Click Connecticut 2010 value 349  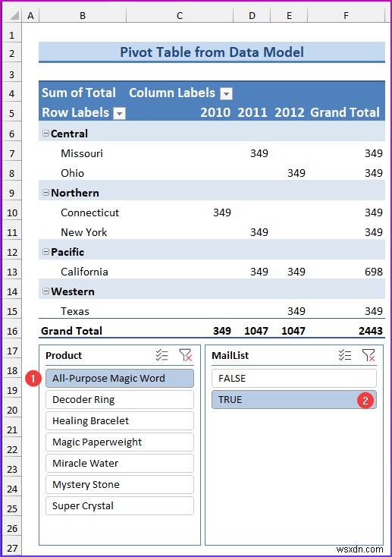222,212
